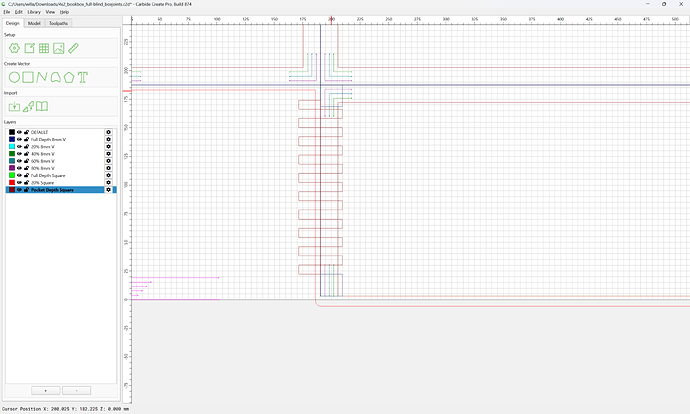Lock the Full Depth 8mm V layer
The image size is (690, 414).
26,139
